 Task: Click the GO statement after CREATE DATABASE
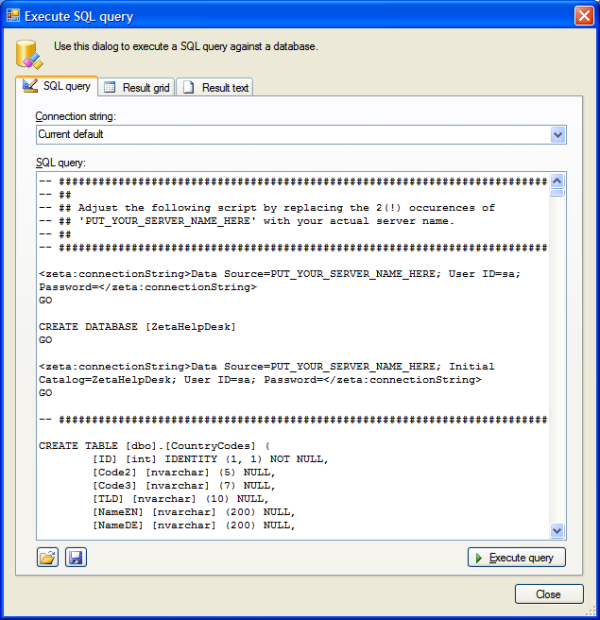point(45,340)
